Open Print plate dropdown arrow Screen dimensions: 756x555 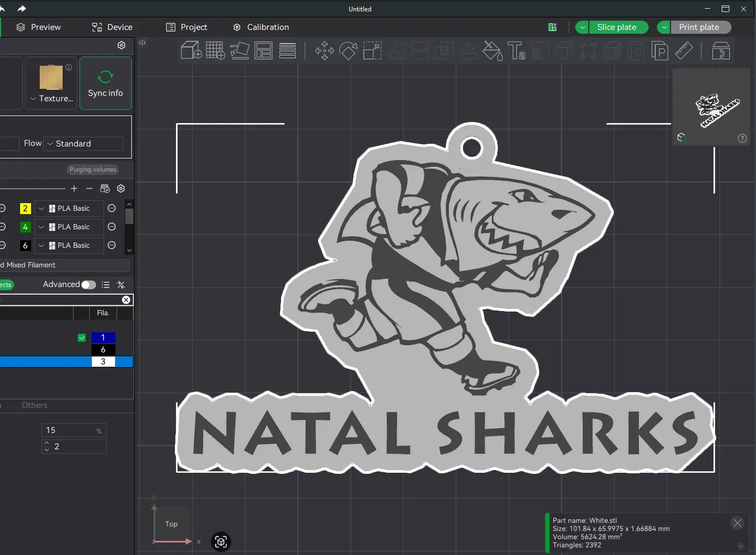[664, 27]
